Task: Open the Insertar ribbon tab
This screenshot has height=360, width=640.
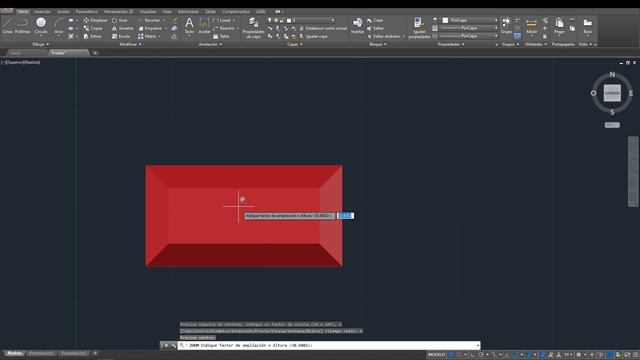Action: pyautogui.click(x=42, y=11)
